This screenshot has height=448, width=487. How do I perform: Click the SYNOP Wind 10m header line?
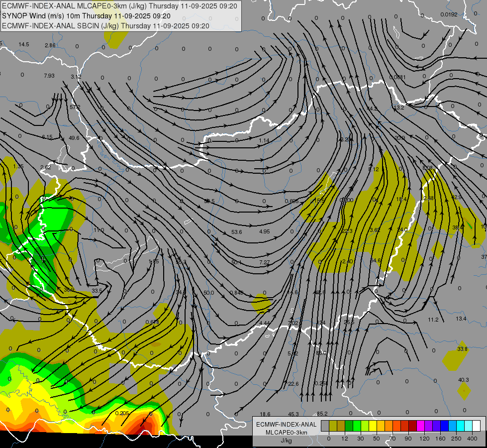point(87,16)
